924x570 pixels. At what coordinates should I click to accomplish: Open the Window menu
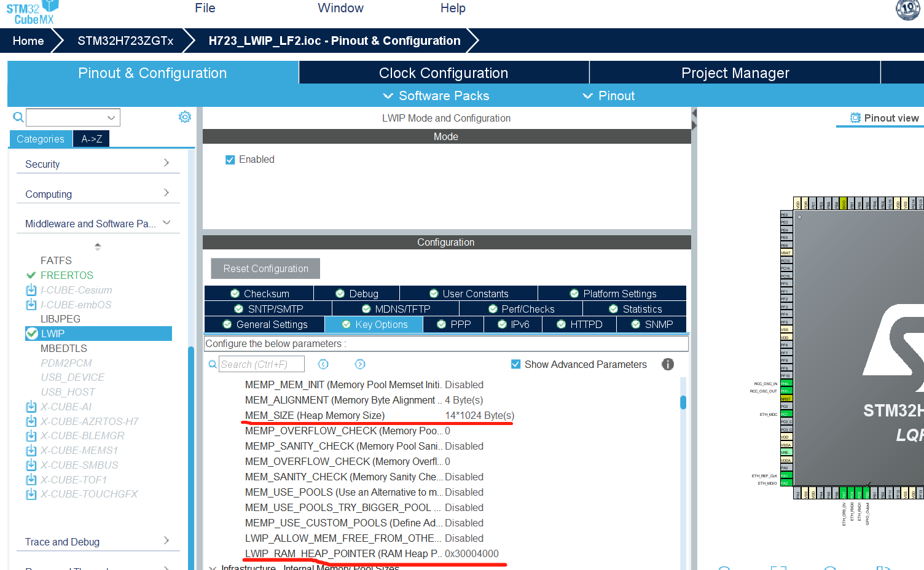point(340,8)
